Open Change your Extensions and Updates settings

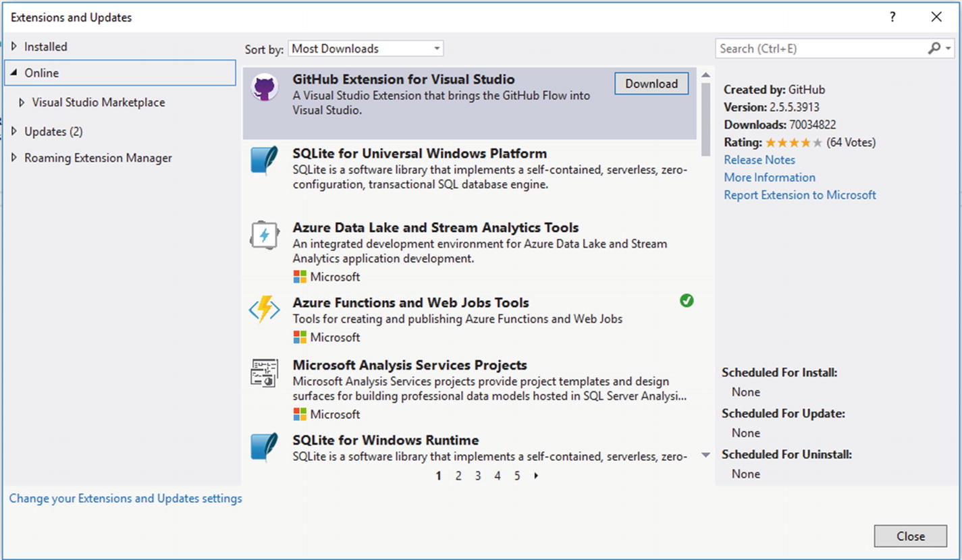[126, 499]
